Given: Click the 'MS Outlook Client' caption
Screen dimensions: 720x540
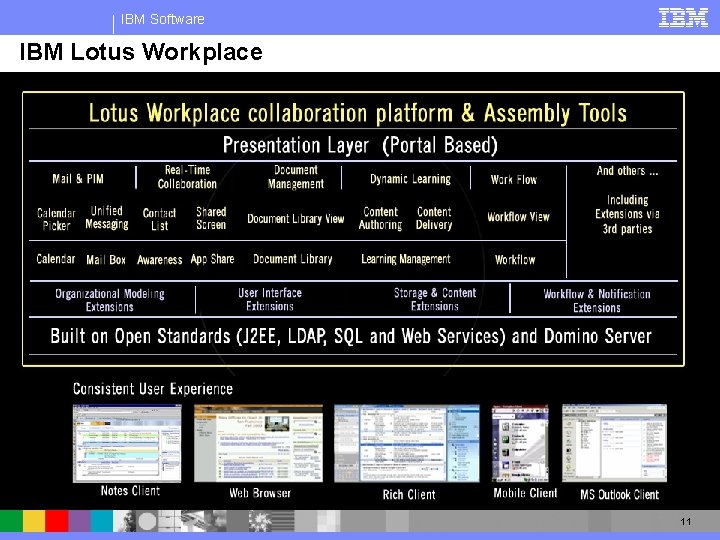Looking at the screenshot, I should (x=619, y=495).
